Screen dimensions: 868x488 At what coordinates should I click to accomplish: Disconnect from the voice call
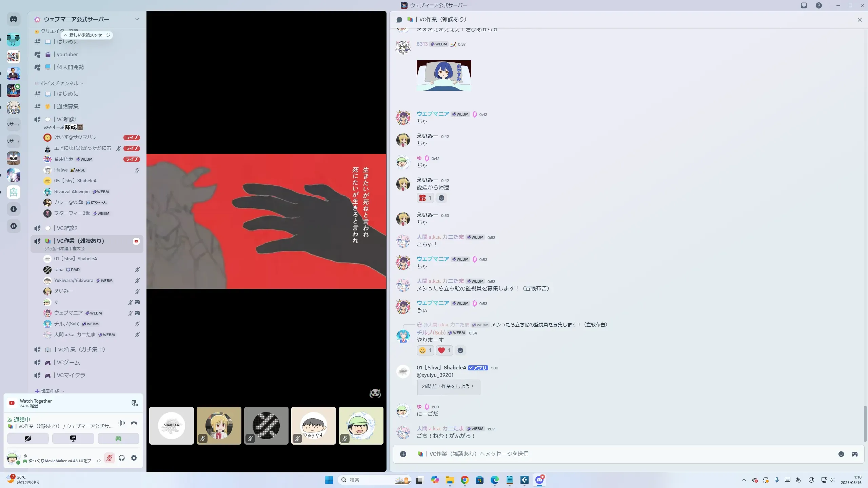134,423
